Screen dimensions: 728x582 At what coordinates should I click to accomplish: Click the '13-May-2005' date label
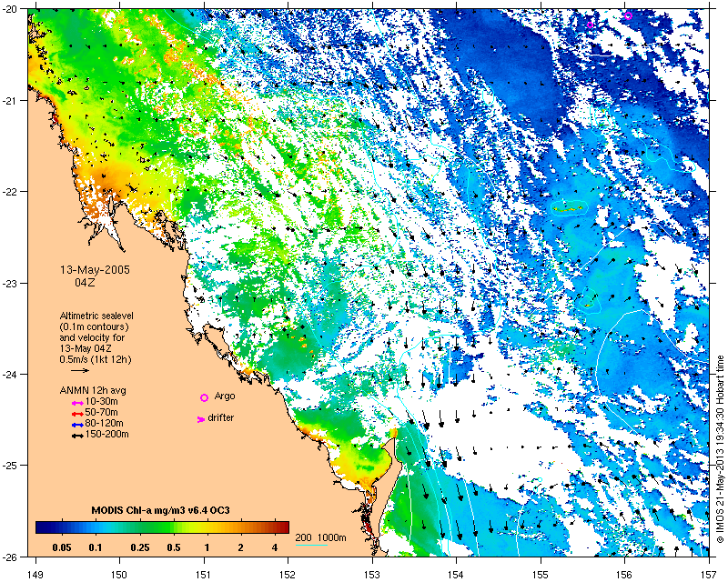(x=95, y=270)
